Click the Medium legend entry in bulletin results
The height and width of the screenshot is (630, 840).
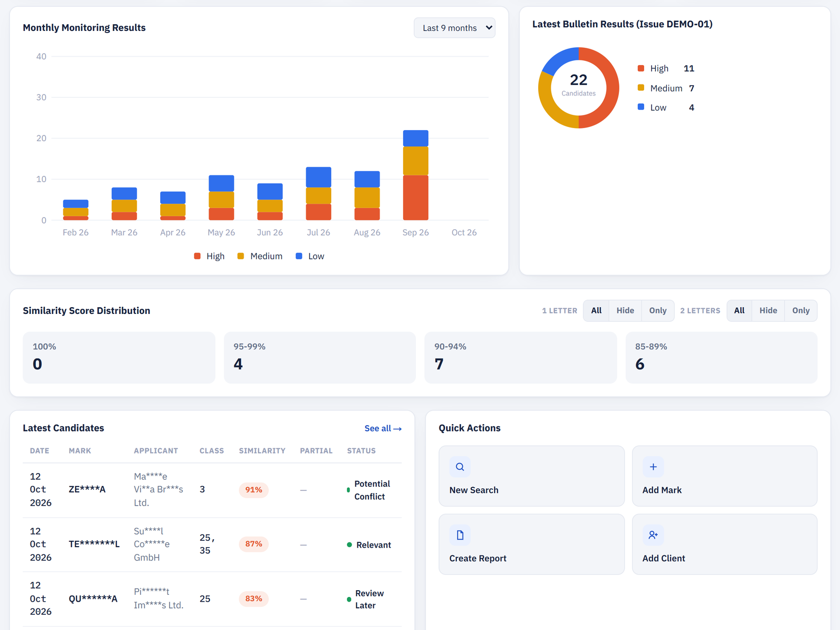point(666,88)
